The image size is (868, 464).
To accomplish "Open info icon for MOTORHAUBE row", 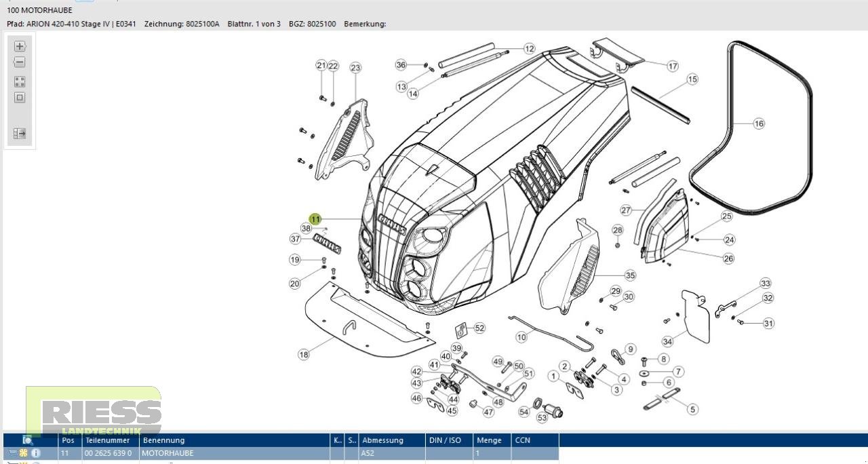I will 35,453.
